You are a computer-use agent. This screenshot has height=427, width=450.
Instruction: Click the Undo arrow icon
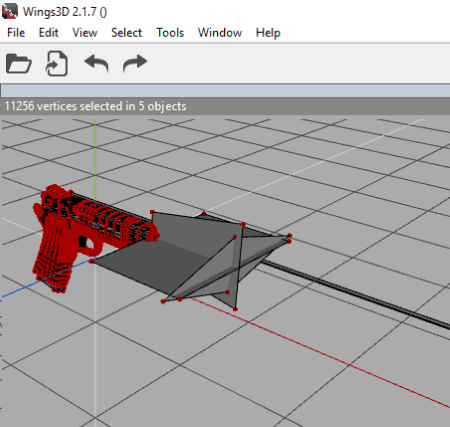(96, 63)
